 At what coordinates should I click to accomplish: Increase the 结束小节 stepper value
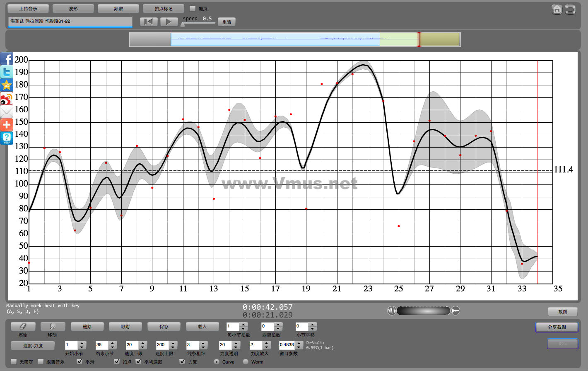click(113, 343)
